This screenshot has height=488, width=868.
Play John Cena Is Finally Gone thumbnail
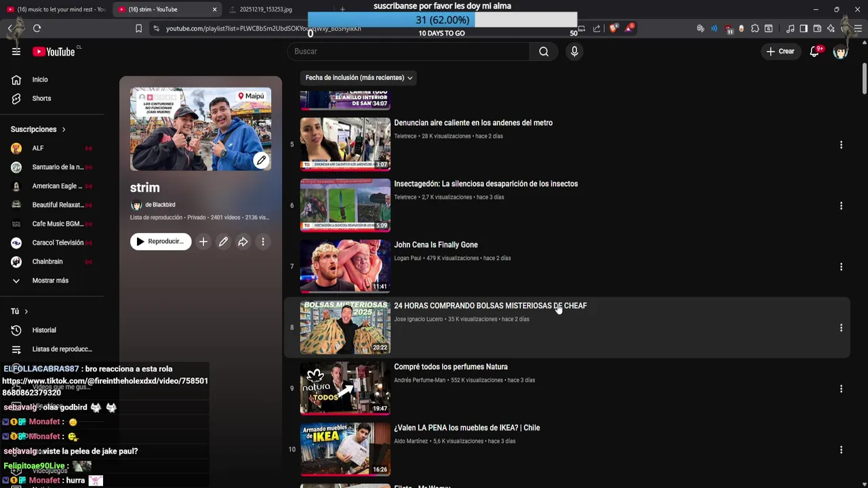(x=345, y=266)
